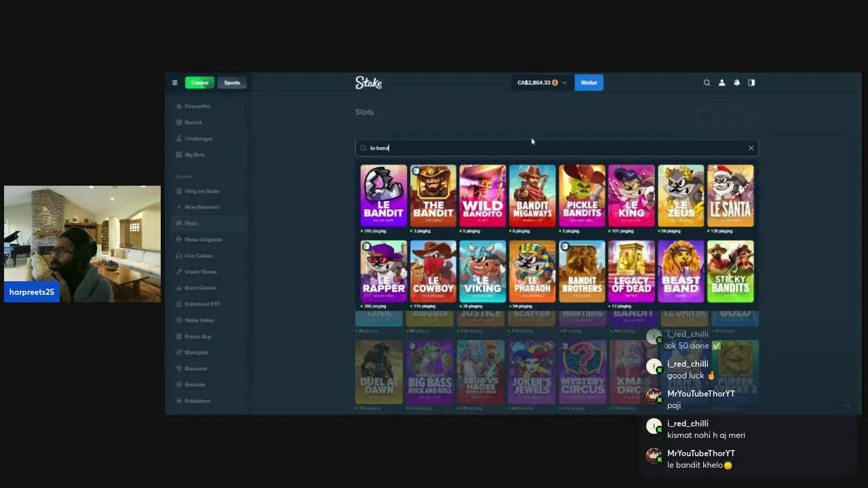The width and height of the screenshot is (868, 488).
Task: Click the harpreets25 streamer name label
Action: pyautogui.click(x=32, y=292)
